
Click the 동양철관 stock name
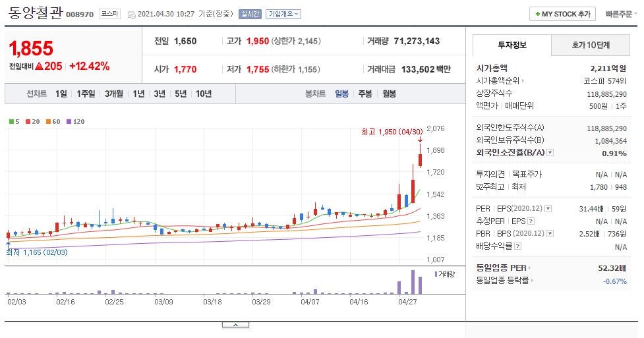click(36, 13)
